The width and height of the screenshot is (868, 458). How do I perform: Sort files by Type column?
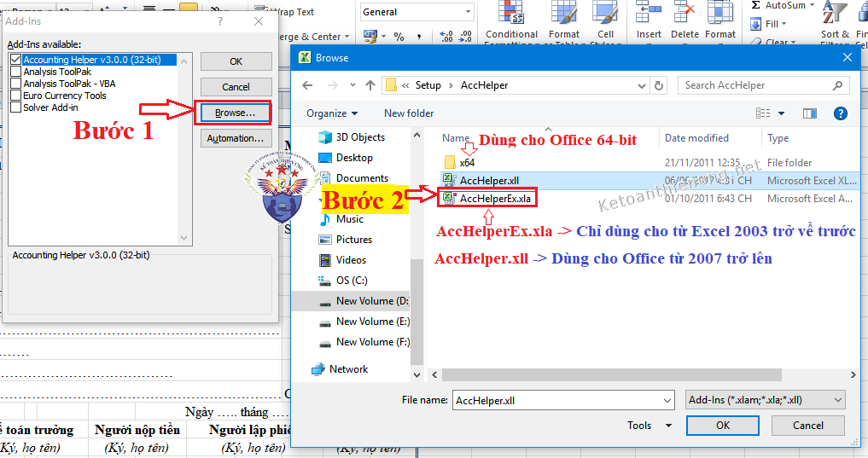[x=778, y=138]
